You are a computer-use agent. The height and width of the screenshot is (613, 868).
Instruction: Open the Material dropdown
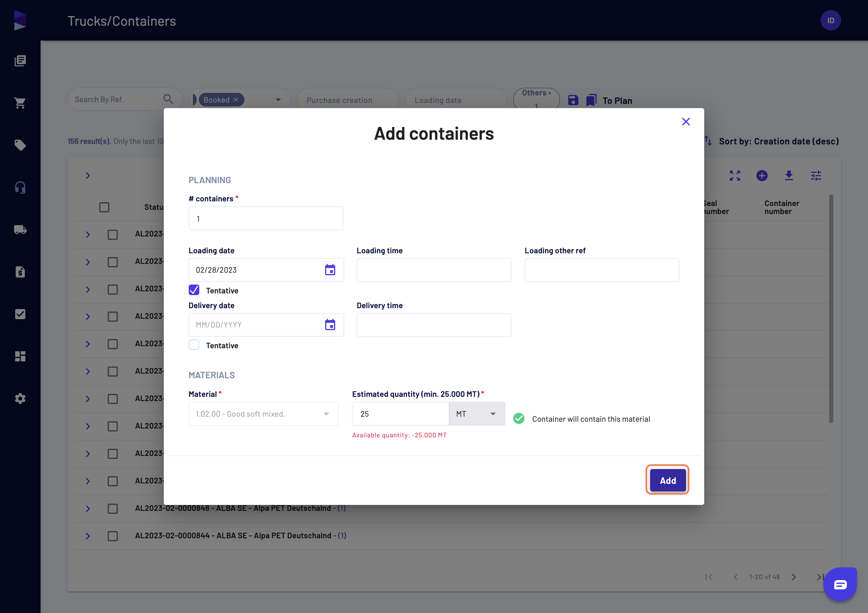pyautogui.click(x=263, y=414)
